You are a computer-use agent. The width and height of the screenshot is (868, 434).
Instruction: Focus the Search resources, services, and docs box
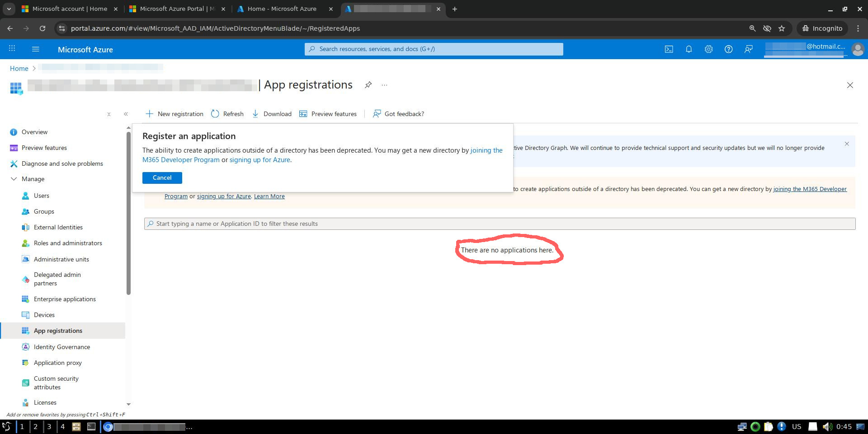pyautogui.click(x=434, y=49)
